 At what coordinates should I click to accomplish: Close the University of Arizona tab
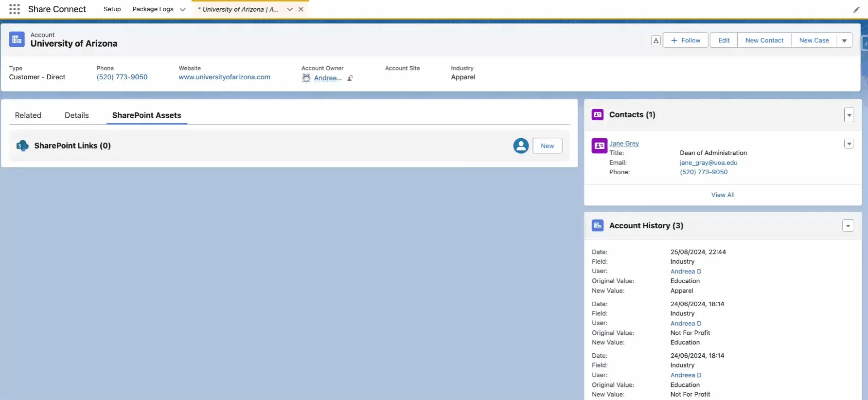[301, 9]
